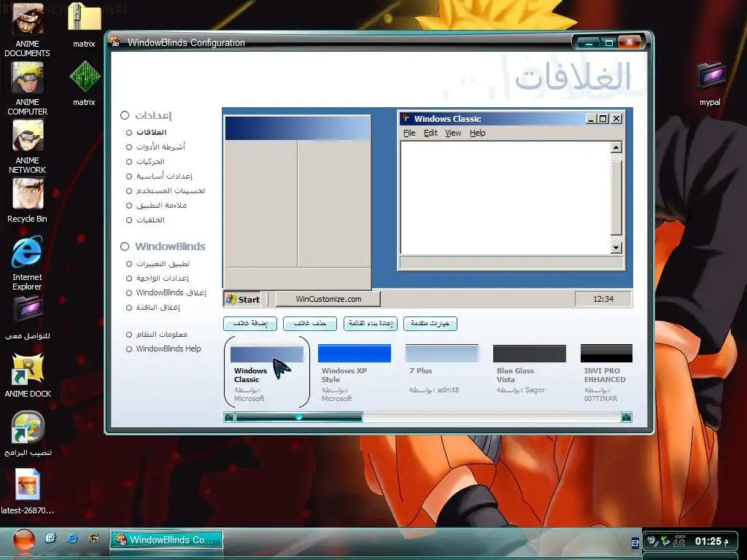Click the preview clock showing 12:34
The image size is (747, 560).
tap(603, 299)
